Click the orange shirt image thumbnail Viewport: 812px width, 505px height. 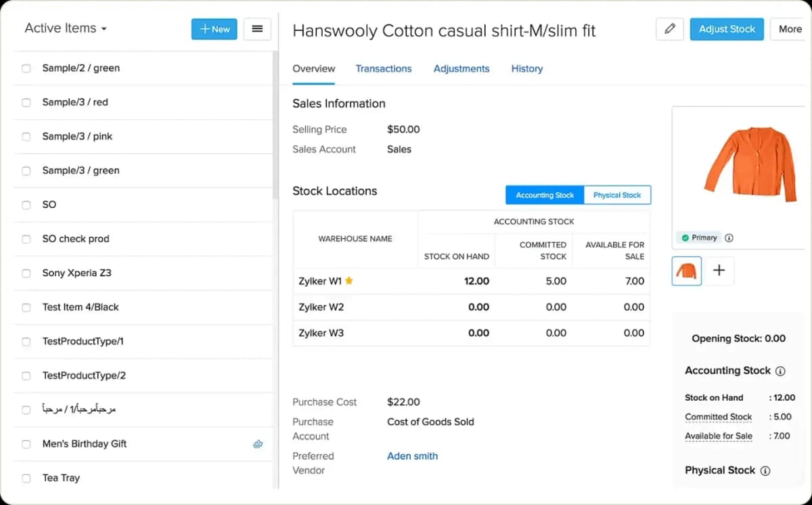click(686, 270)
